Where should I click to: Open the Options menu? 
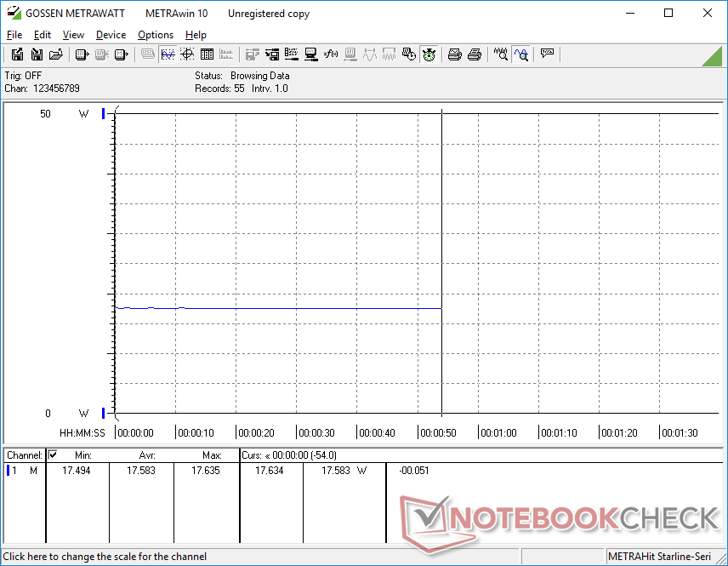[x=156, y=35]
